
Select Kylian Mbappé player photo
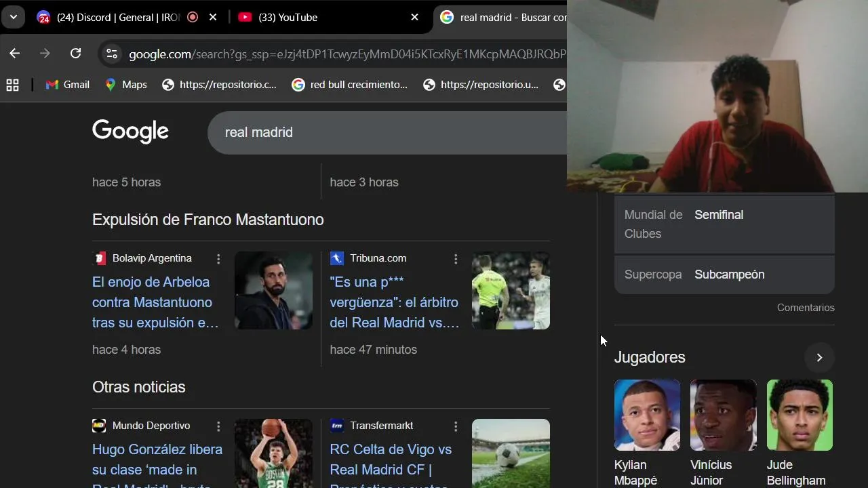647,415
